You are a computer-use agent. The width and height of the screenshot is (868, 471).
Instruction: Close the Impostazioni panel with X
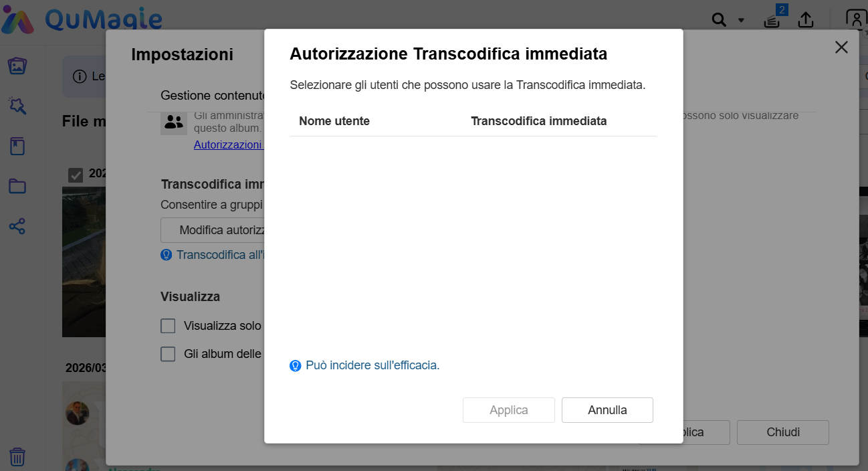click(x=841, y=47)
